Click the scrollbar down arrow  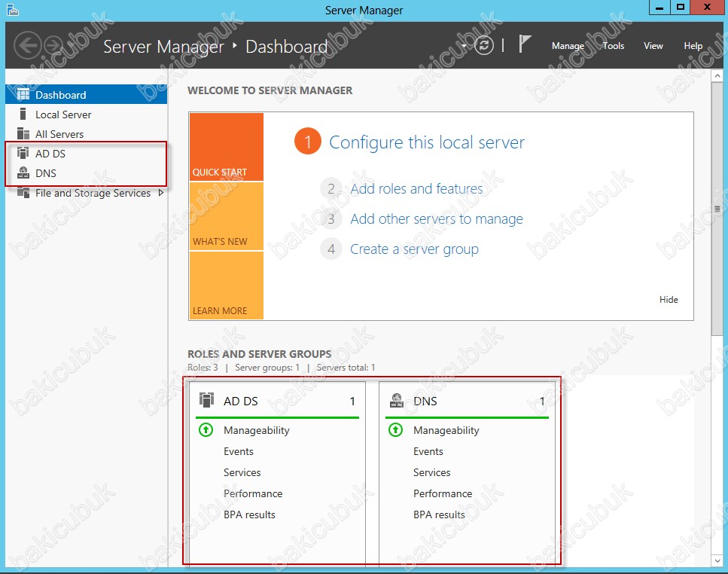(x=717, y=561)
